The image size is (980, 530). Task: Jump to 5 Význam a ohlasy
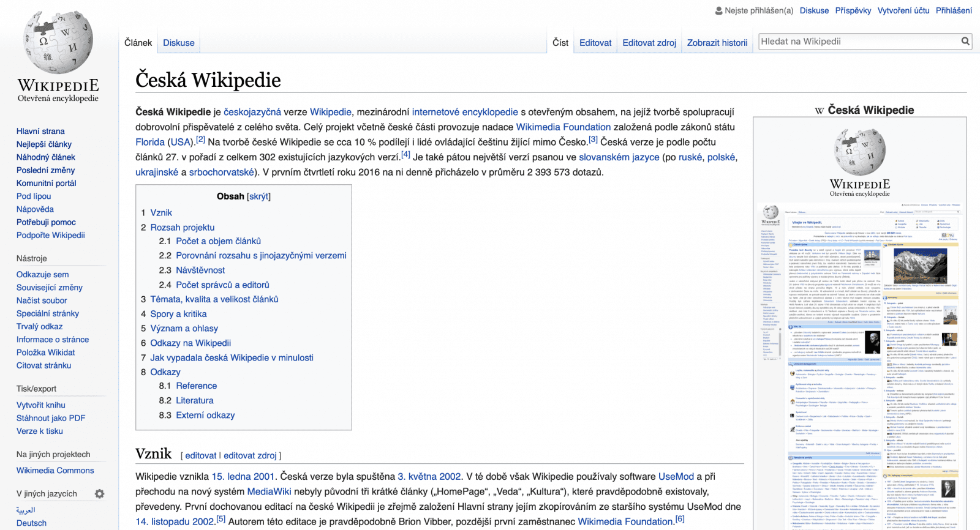[x=184, y=328]
